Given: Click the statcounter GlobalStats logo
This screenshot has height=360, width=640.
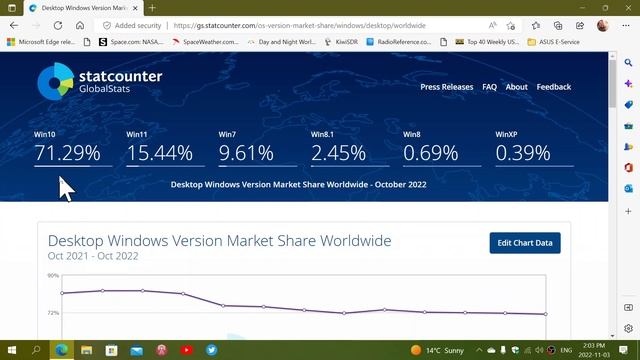Looking at the screenshot, I should [x=100, y=81].
